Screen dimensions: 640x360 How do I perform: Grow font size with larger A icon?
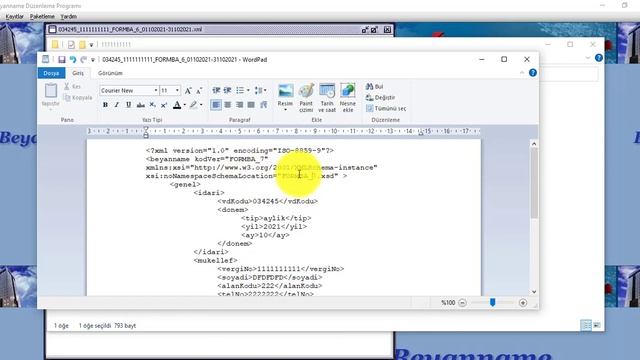point(188,91)
